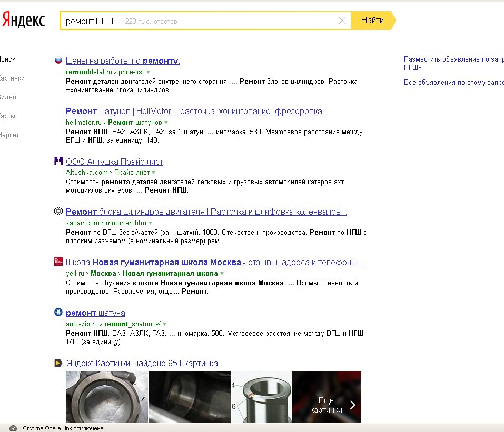Screen dimensions: 504x432
Task: Click the Altushka.com result favicon
Action: (x=58, y=161)
